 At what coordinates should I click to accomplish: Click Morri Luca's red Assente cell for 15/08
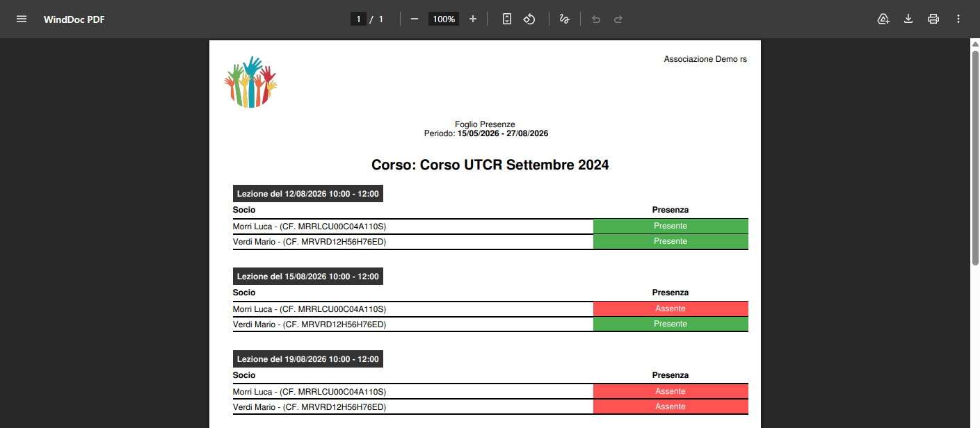[x=670, y=308]
